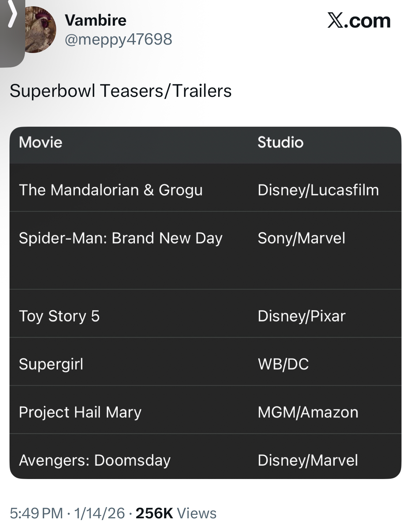Select the Supergirl movie entry

(51, 364)
